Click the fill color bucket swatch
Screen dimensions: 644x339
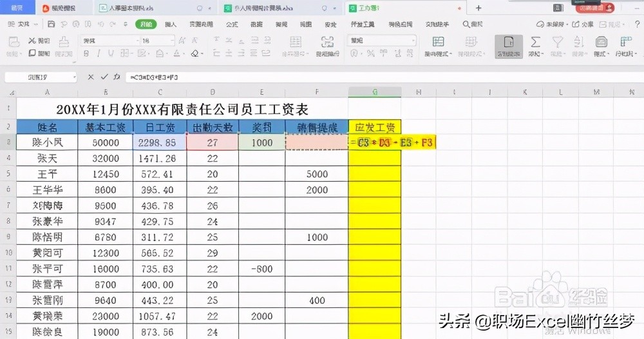160,53
